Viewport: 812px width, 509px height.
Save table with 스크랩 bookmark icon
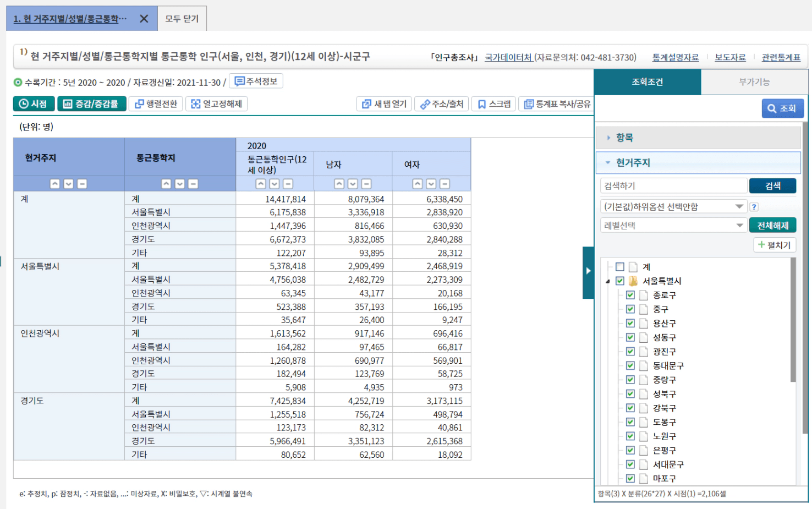tap(494, 104)
